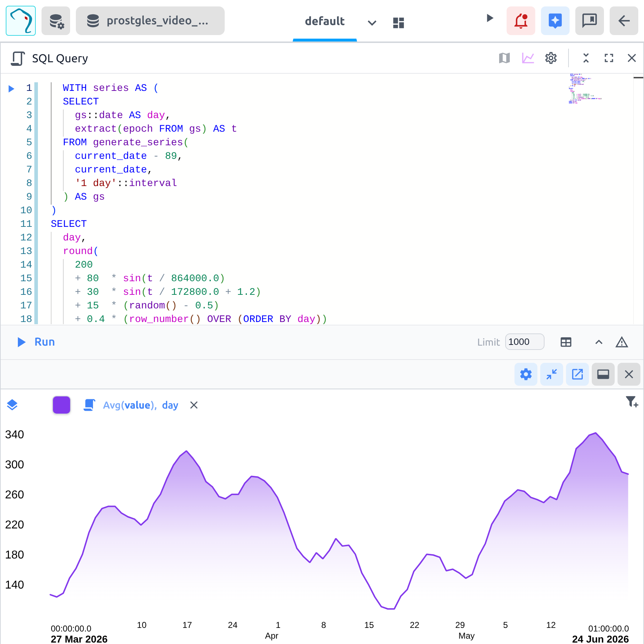Collapse the SQL Query window

click(586, 58)
